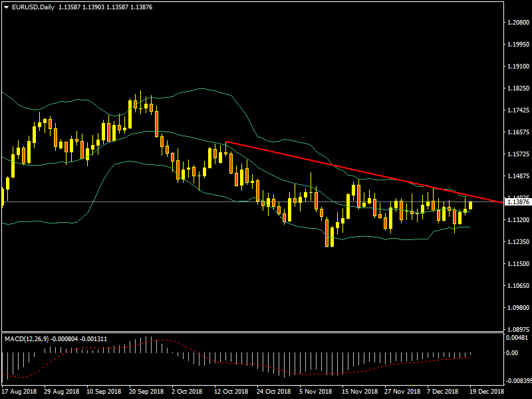Viewport: 532px width, 399px height.
Task: Click the 1.09820 price axis label
Action: 517,308
